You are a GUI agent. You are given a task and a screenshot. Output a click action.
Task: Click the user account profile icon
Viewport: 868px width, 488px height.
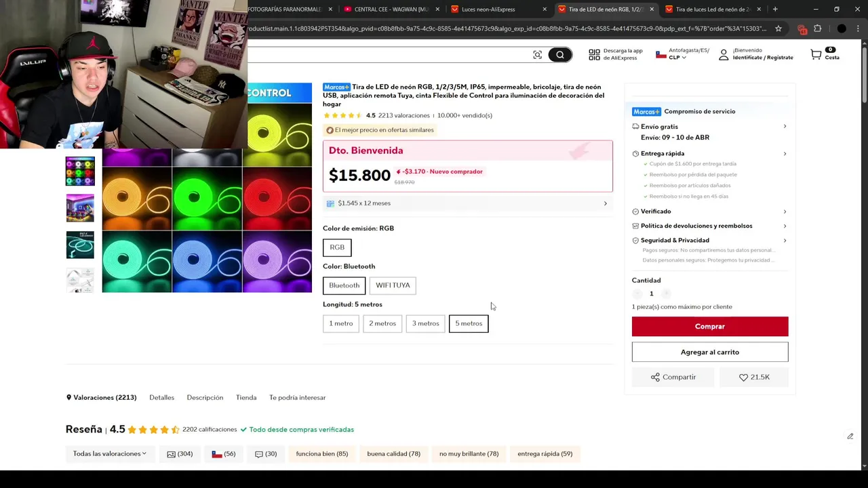[x=724, y=54]
